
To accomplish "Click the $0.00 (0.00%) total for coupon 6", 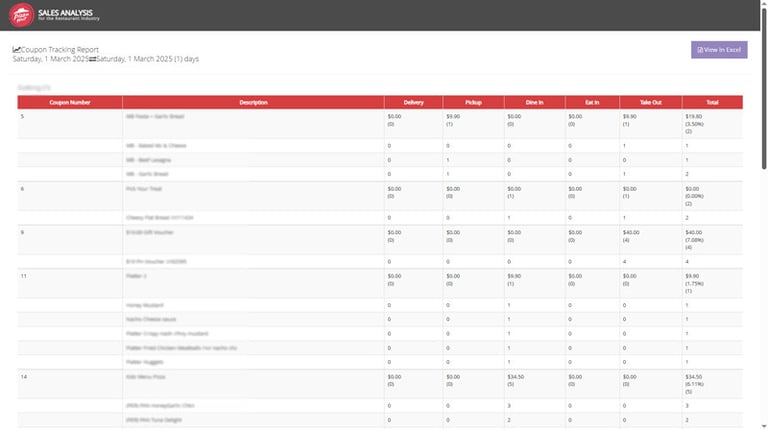I will (712, 196).
